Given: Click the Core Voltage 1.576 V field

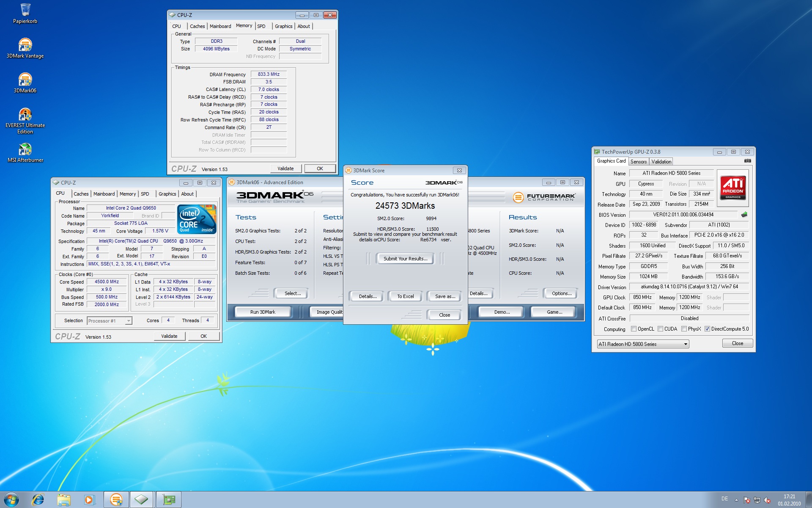Looking at the screenshot, I should 160,231.
